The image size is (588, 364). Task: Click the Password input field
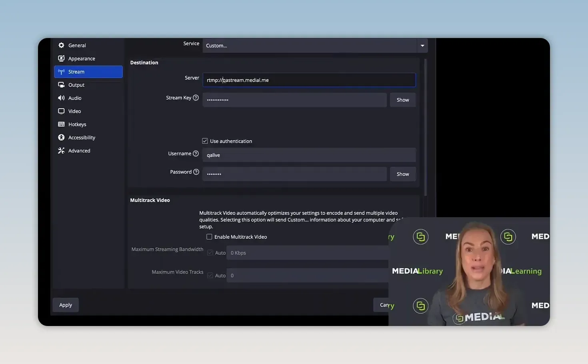[x=295, y=174]
